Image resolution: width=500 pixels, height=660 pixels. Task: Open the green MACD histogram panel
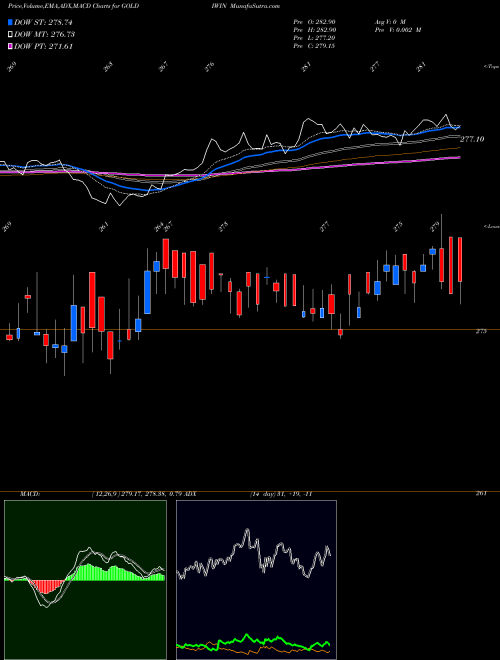click(85, 580)
